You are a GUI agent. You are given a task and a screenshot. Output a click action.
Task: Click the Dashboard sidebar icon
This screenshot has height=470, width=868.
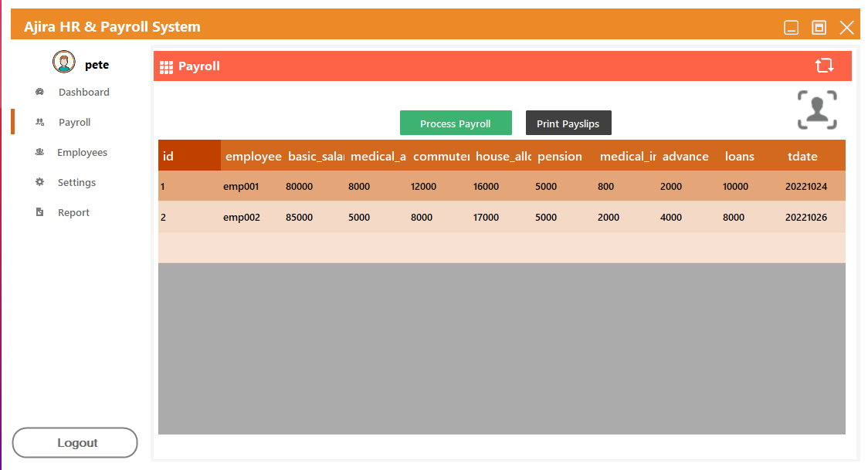point(39,91)
